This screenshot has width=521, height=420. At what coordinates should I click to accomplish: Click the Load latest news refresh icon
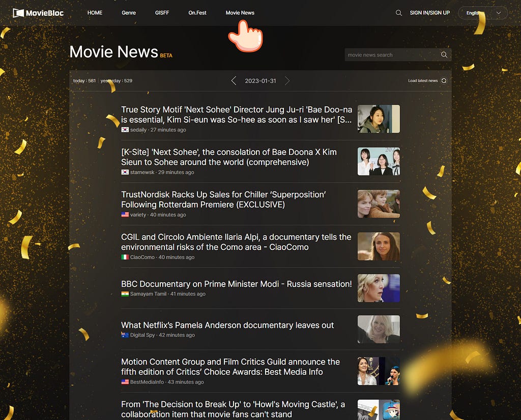(x=444, y=81)
